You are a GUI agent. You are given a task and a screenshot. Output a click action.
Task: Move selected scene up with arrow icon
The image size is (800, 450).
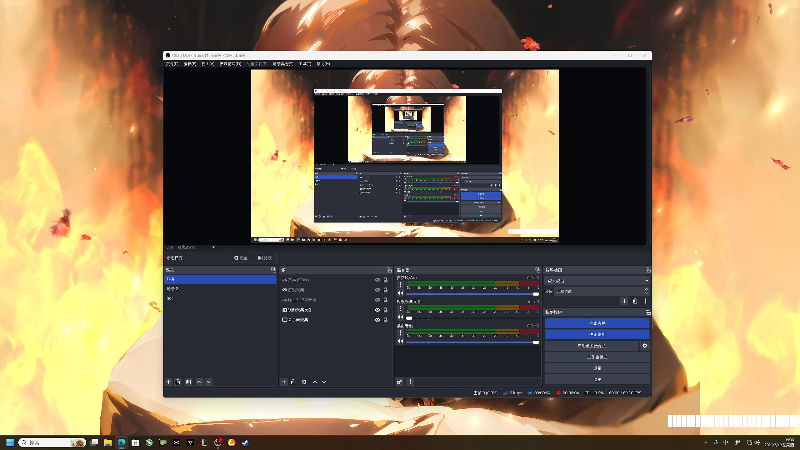click(x=199, y=382)
